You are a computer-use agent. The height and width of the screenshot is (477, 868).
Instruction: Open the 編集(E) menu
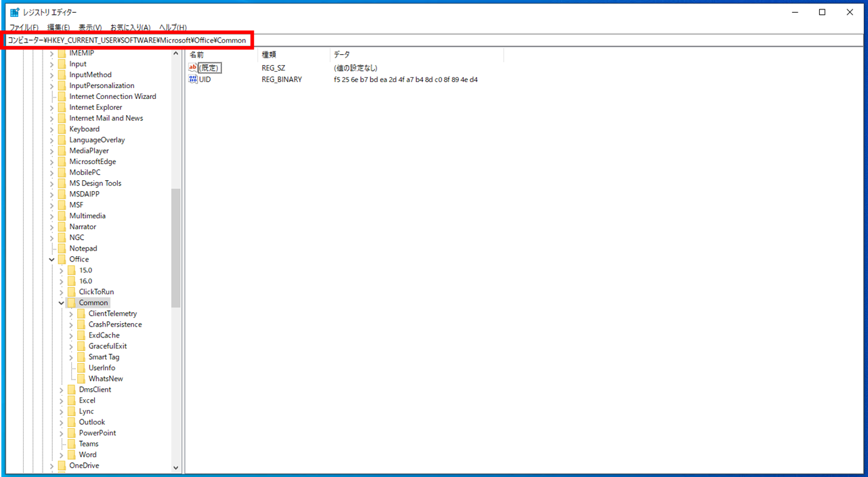coord(58,28)
